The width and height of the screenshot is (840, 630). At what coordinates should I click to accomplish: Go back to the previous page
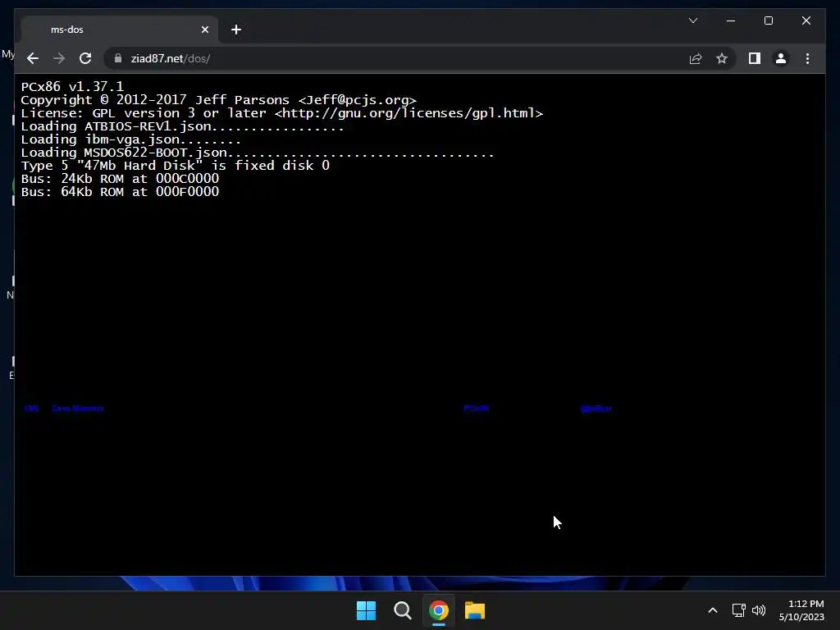(33, 58)
